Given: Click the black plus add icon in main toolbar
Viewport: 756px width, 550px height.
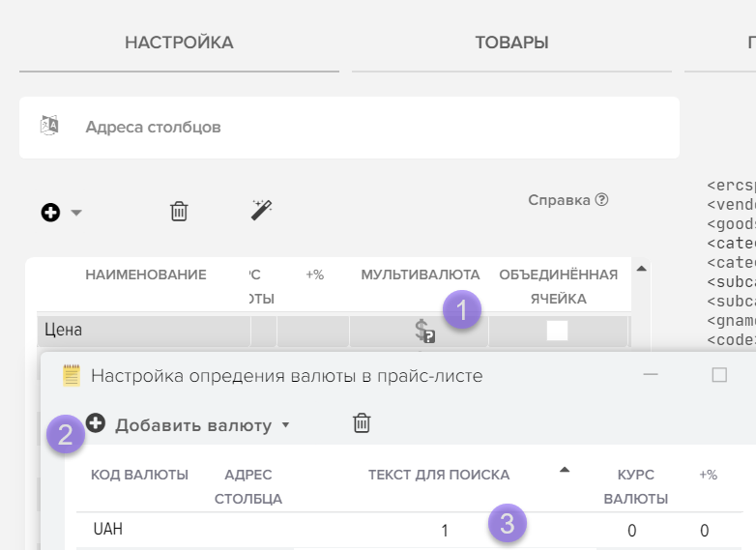Looking at the screenshot, I should [51, 212].
